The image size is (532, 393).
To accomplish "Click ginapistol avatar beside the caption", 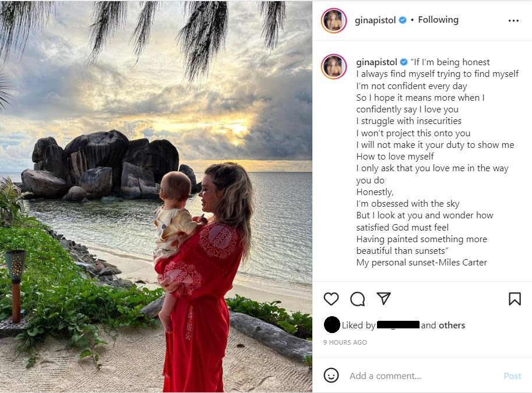I will pos(334,66).
